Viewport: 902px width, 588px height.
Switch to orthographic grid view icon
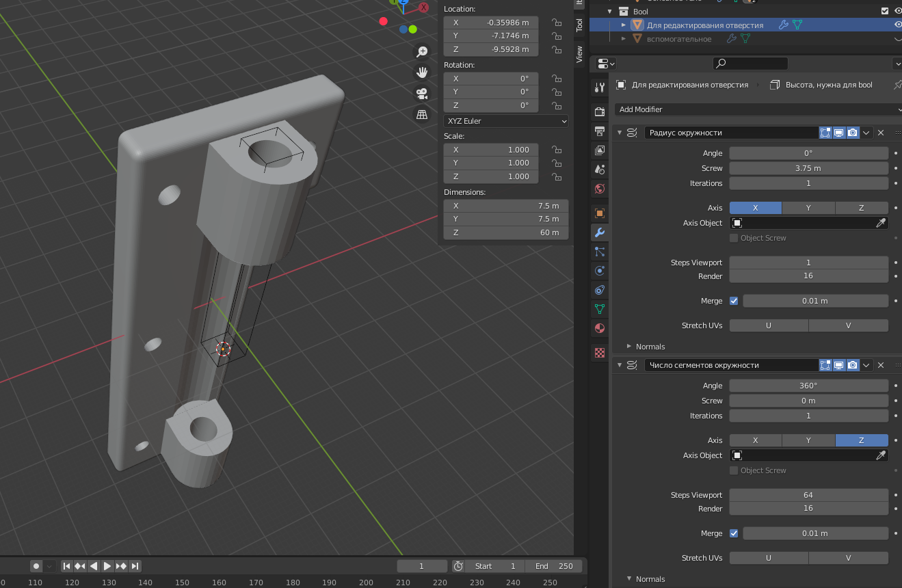coord(422,114)
